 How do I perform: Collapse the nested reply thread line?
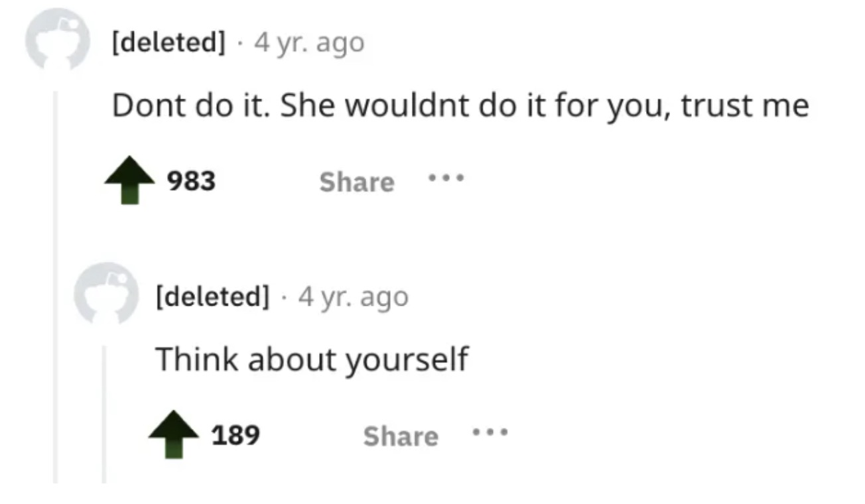pyautogui.click(x=104, y=411)
